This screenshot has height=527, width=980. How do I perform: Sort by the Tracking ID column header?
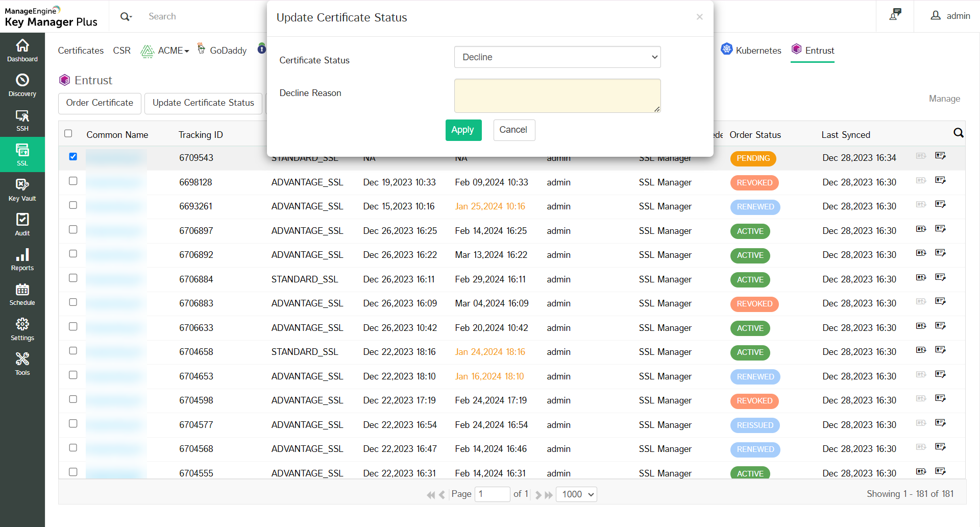201,135
